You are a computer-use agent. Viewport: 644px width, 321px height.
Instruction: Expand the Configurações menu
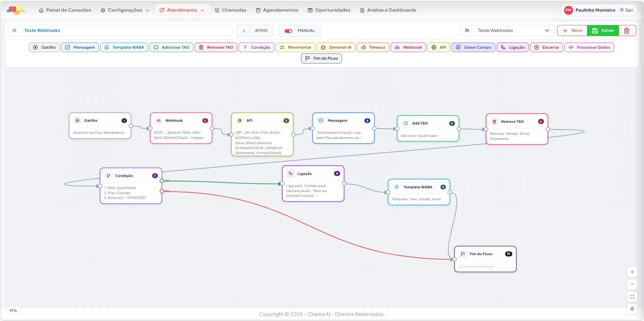click(125, 10)
